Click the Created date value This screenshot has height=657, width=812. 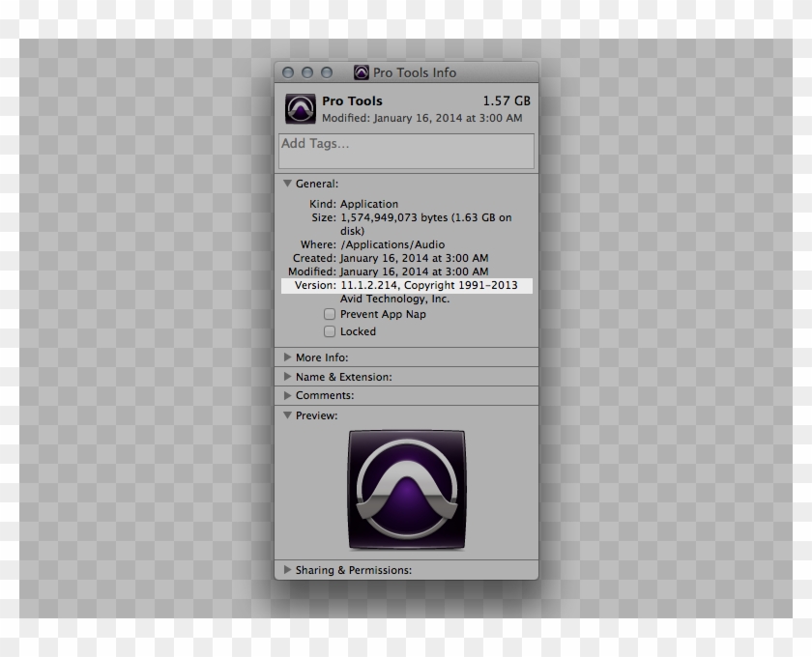(415, 258)
